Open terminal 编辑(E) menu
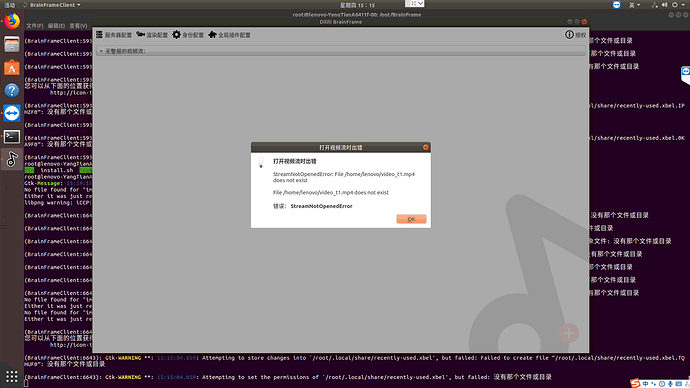 tap(56, 26)
